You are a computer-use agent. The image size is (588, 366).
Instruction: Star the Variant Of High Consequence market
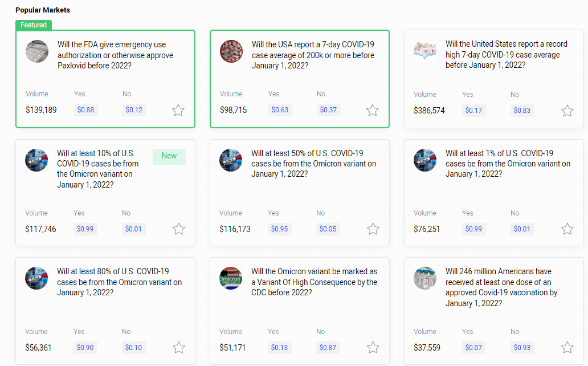pos(373,348)
